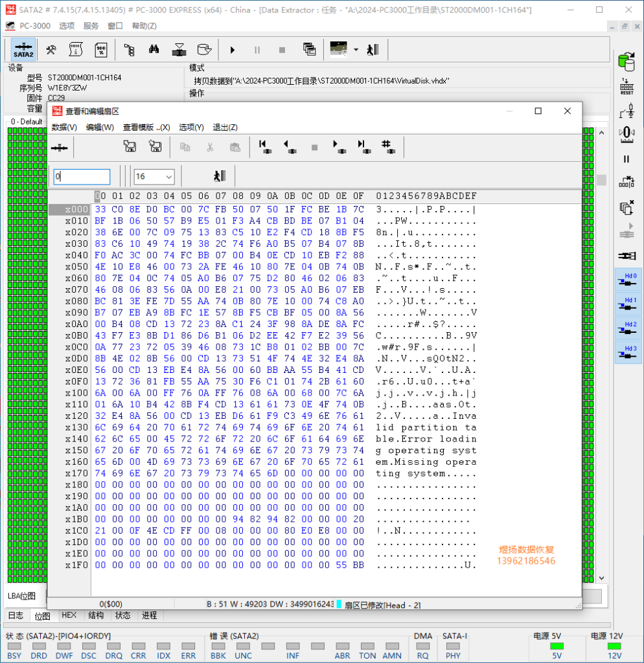Click the exit door icon in the sector editor

(220, 176)
